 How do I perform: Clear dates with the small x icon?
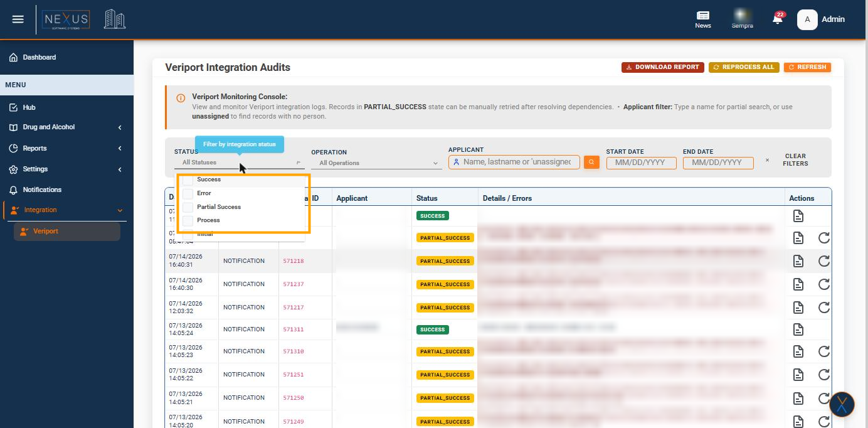point(767,161)
